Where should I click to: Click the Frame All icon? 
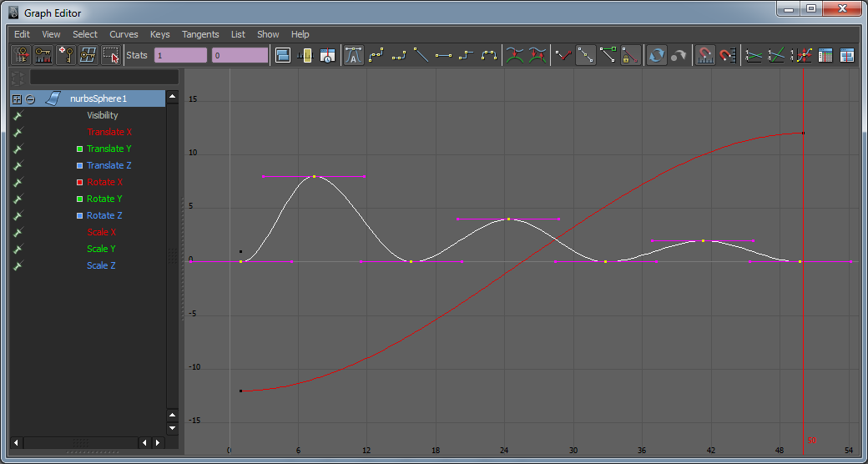pos(282,56)
